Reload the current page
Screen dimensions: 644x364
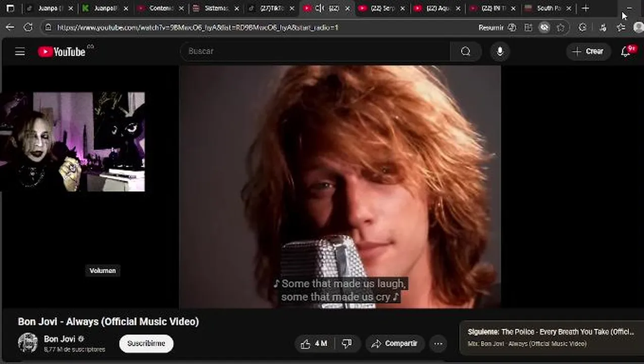(28, 27)
